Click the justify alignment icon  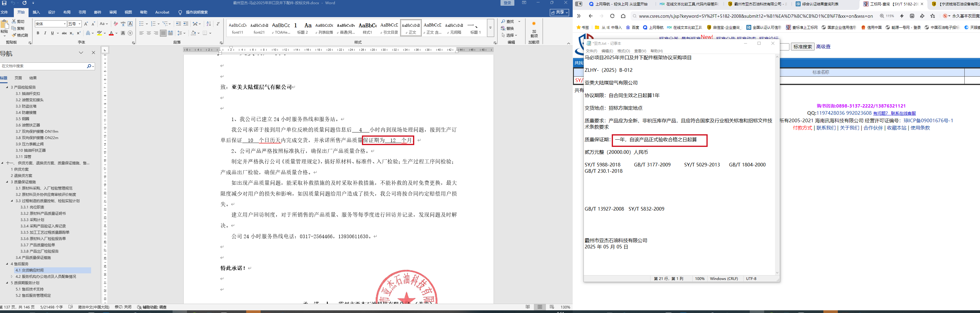[x=163, y=33]
